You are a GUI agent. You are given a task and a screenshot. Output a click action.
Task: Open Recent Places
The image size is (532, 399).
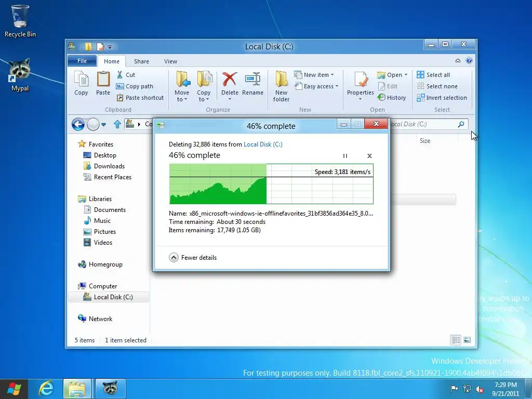point(112,177)
